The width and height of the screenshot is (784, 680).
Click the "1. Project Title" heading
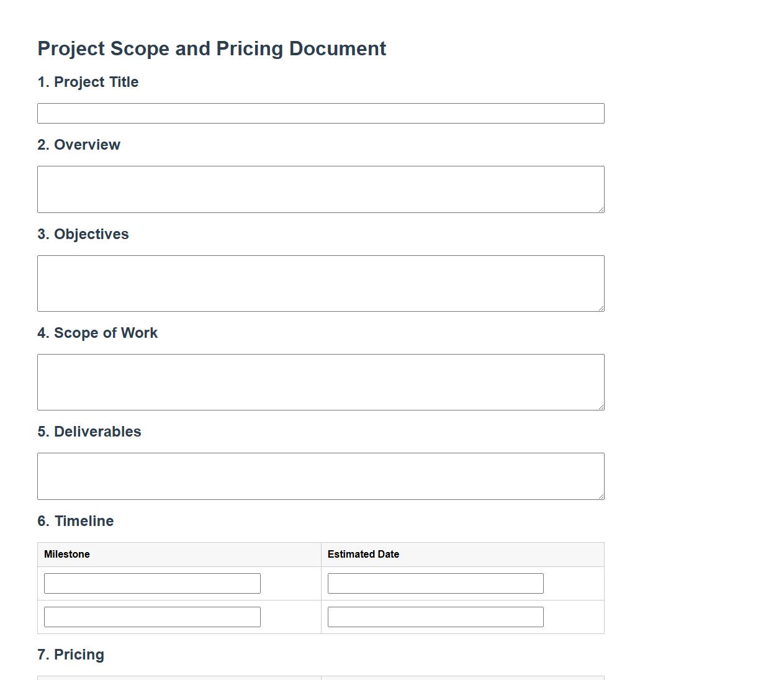pyautogui.click(x=88, y=82)
